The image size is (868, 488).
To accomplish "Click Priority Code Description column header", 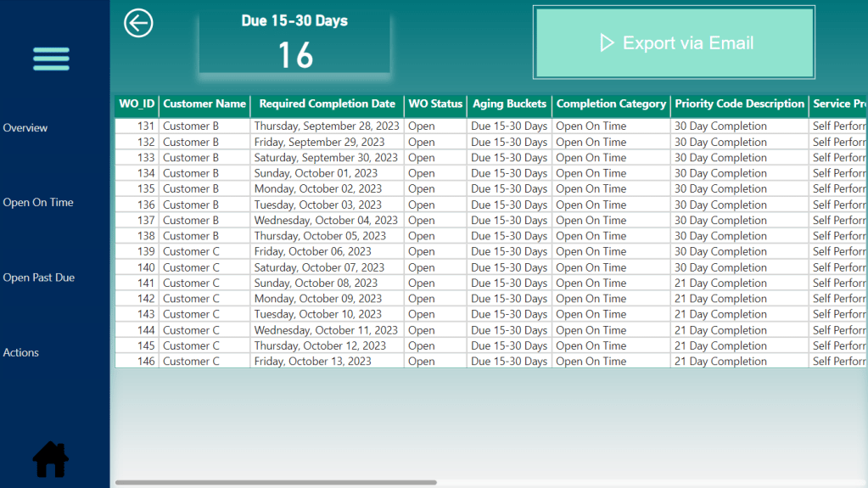I will point(739,104).
